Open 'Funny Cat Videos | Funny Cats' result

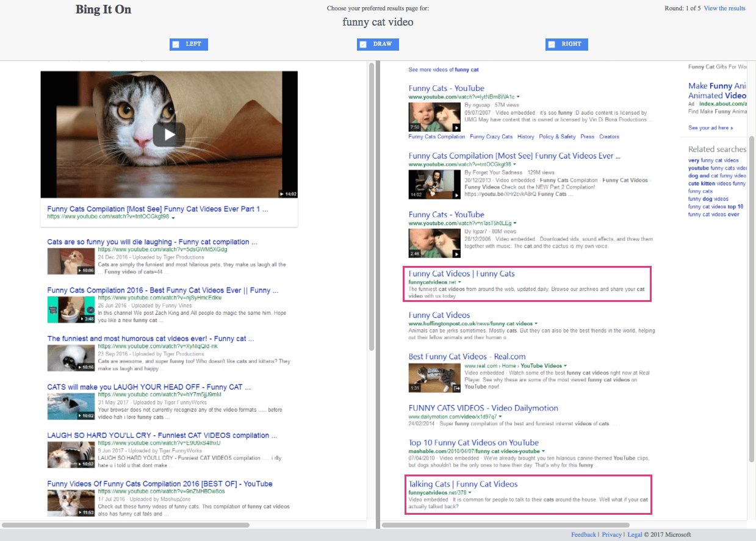(x=462, y=274)
